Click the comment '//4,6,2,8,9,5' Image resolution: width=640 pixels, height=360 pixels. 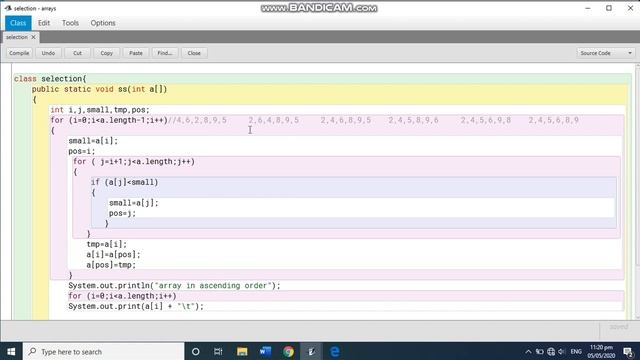coord(198,120)
